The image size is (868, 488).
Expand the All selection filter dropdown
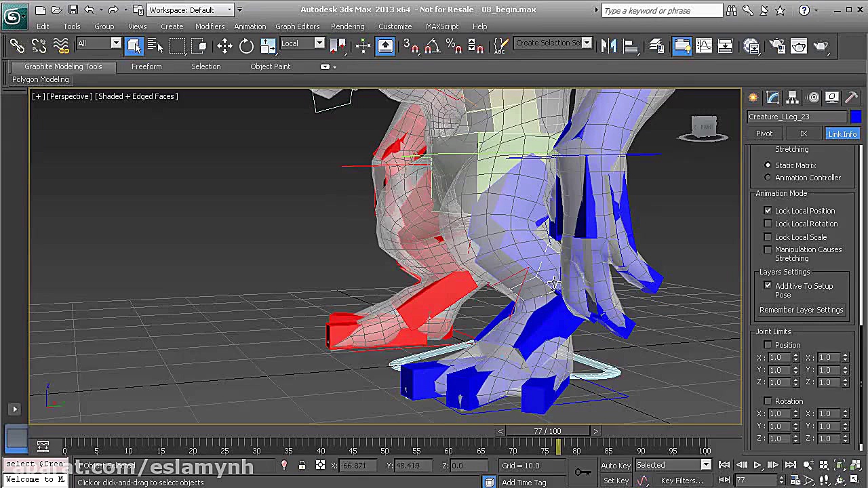pos(115,43)
